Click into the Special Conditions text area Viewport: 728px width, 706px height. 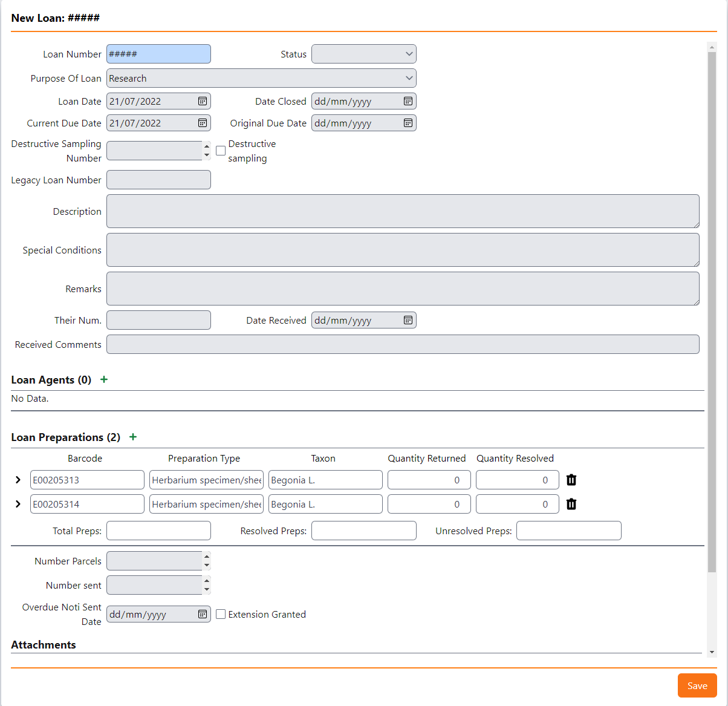pyautogui.click(x=403, y=250)
